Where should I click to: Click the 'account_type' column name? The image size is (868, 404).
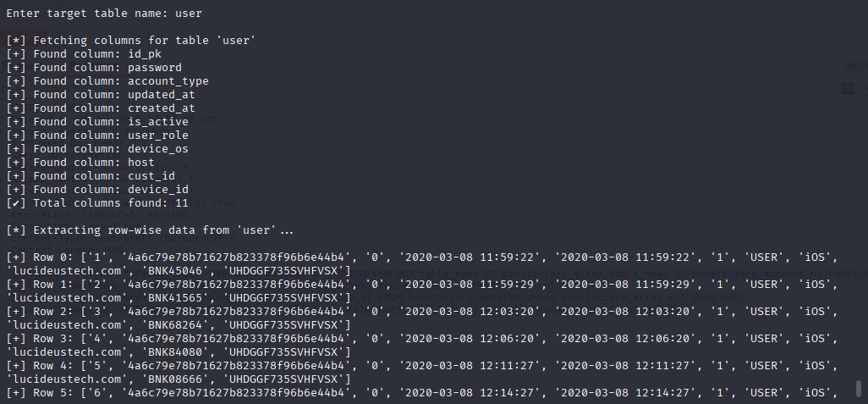(168, 81)
